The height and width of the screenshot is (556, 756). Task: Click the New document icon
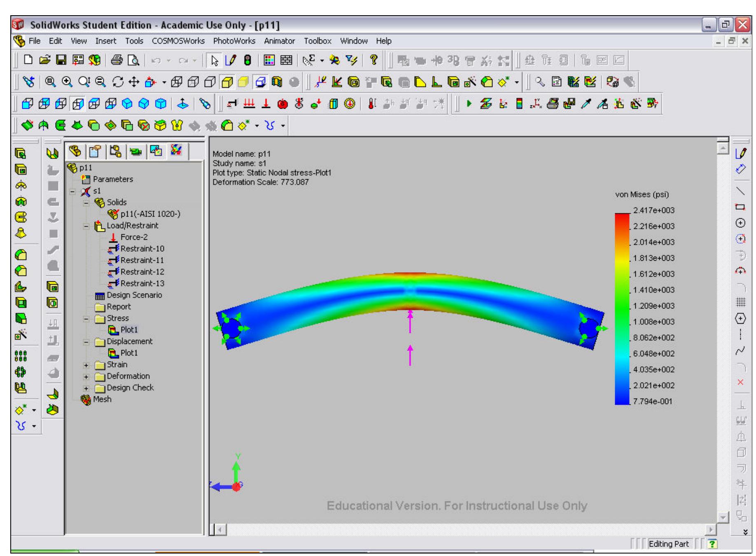(x=28, y=61)
